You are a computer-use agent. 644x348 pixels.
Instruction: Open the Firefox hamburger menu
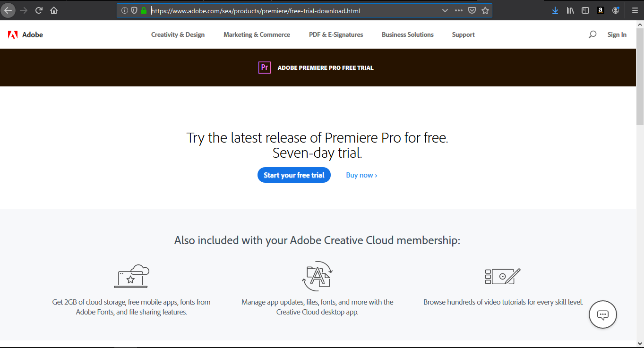click(635, 10)
